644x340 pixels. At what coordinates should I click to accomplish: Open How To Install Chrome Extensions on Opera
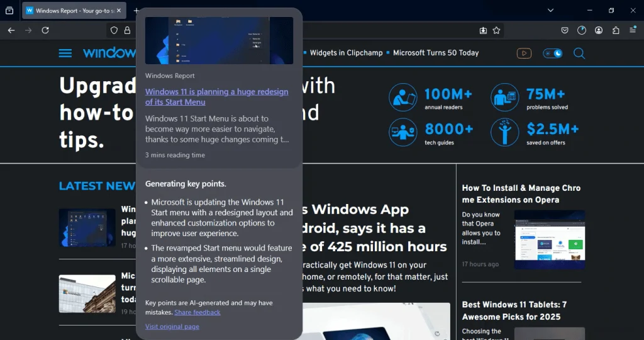(x=521, y=194)
